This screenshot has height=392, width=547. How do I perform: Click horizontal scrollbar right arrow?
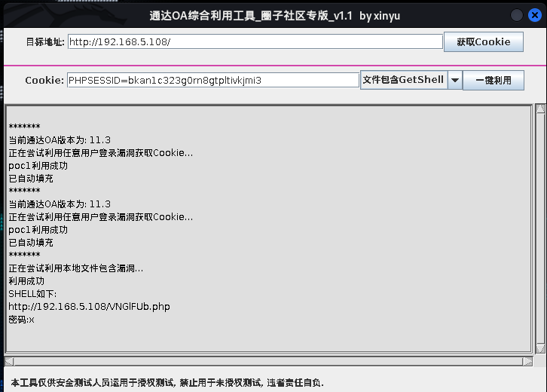(x=528, y=361)
